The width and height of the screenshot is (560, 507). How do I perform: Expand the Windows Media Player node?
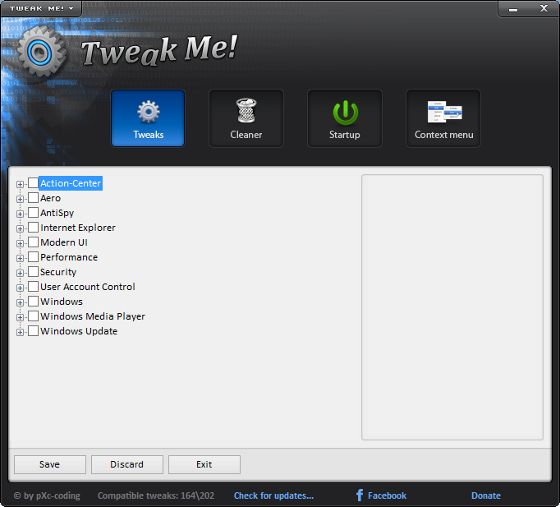click(x=20, y=317)
